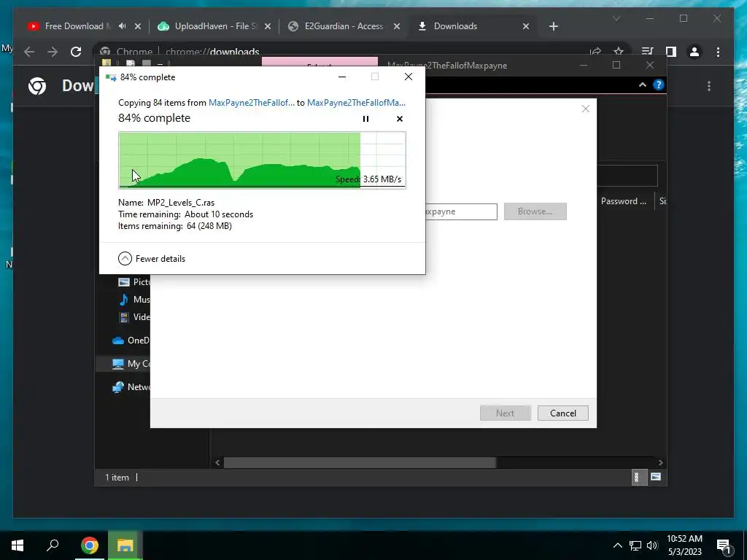Open Chrome tab search dropdown arrow

616,18
